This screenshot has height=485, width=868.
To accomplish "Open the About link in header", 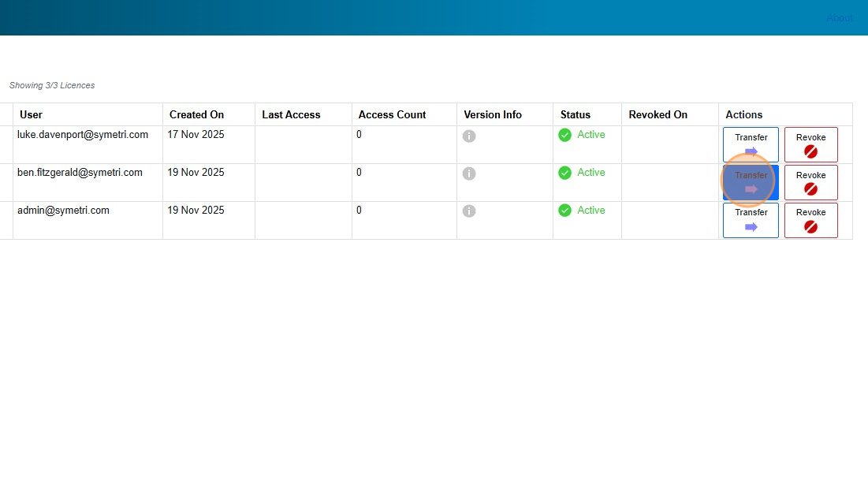I will pyautogui.click(x=839, y=17).
